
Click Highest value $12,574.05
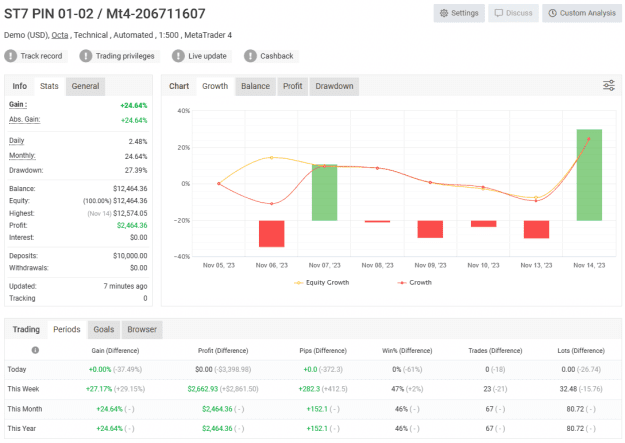[130, 213]
